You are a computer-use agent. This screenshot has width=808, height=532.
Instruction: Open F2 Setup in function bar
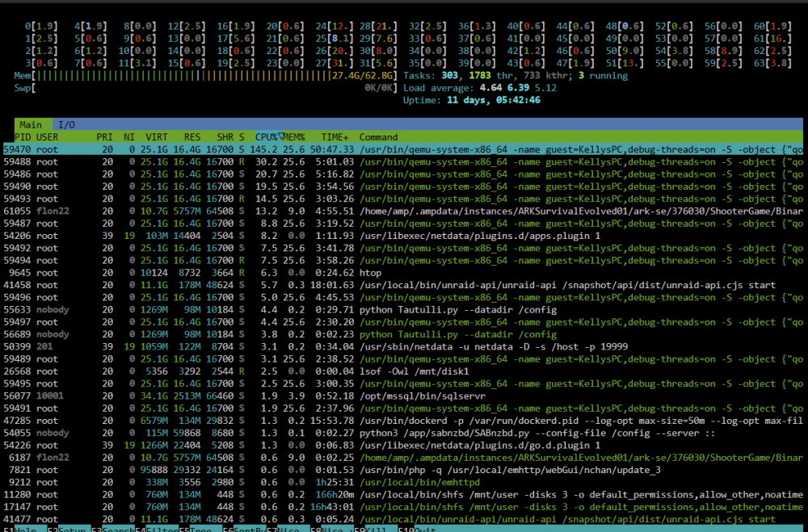tap(68, 529)
